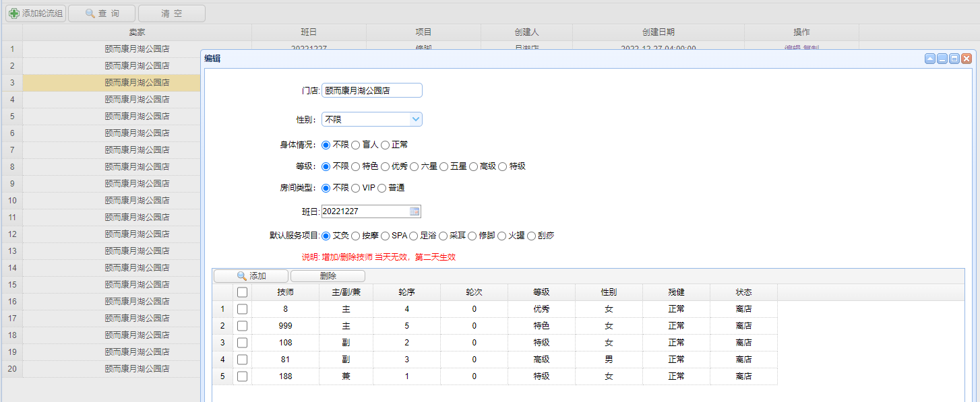
Task: Open the calendar picker icon in 班日 field
Action: tap(415, 211)
